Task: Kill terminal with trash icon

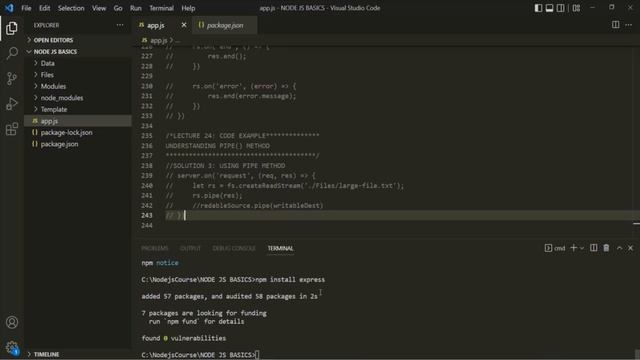Action: click(606, 248)
